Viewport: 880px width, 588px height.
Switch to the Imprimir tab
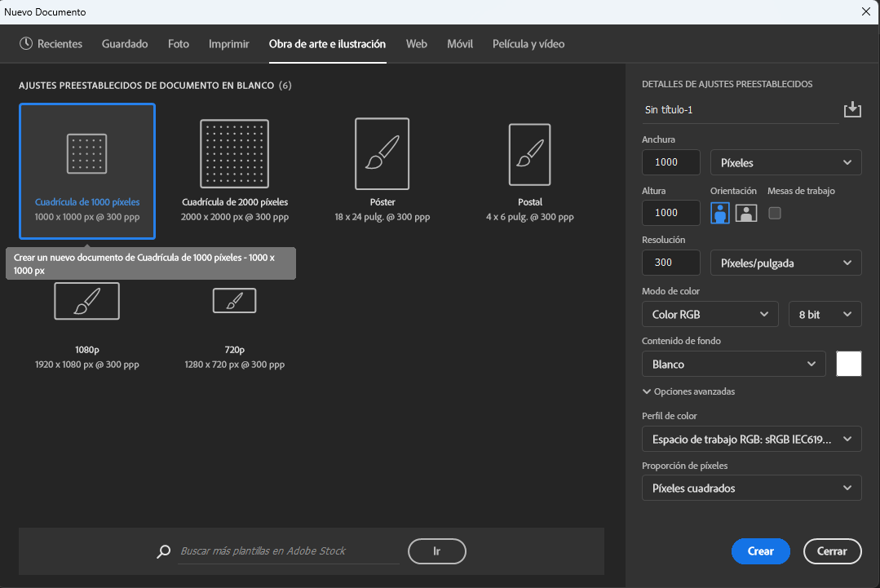click(x=229, y=44)
